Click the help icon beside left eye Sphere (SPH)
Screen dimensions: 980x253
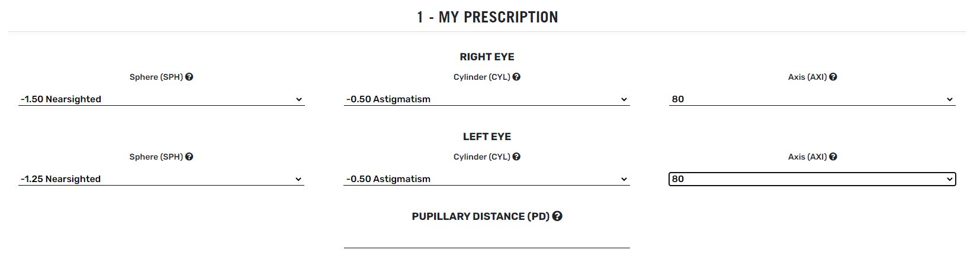189,157
